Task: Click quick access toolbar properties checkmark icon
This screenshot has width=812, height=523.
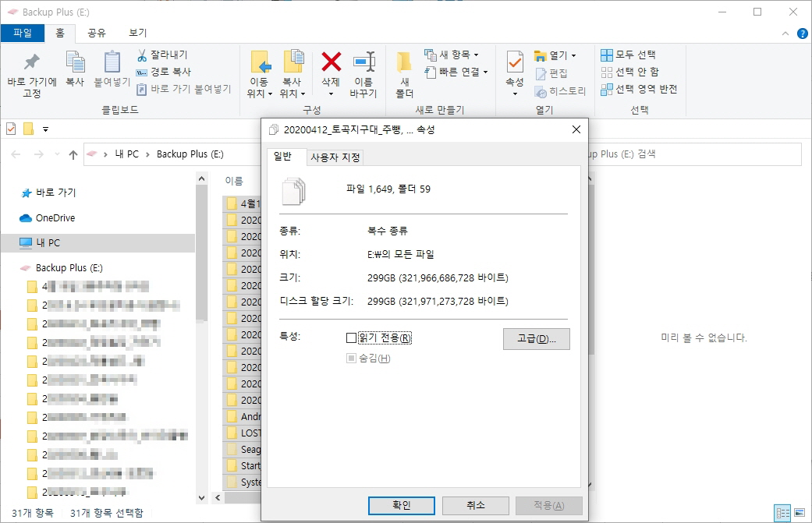Action: (11, 129)
